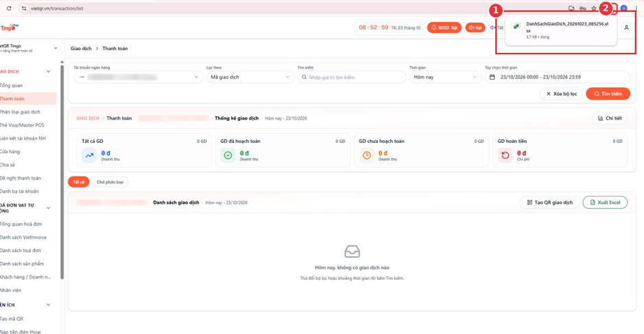This screenshot has height=334, width=644.
Task: Turn on sound with the Bật speaker button
Action: (475, 27)
